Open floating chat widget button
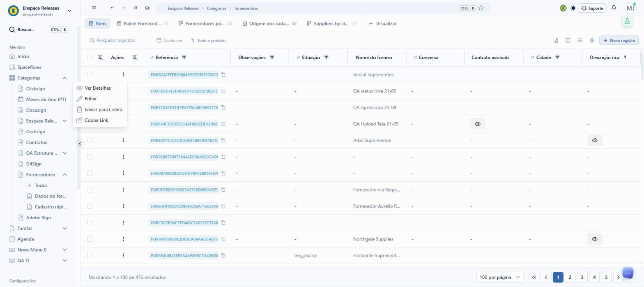The image size is (644, 287). (628, 273)
